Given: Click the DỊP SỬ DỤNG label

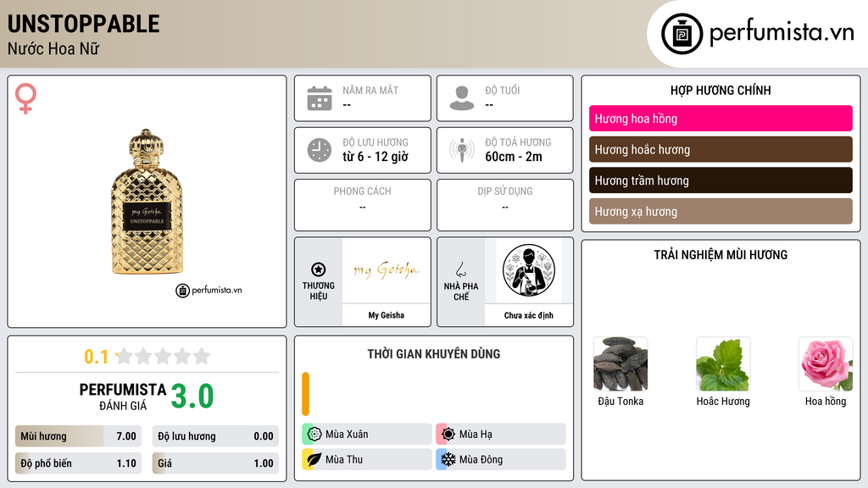Looking at the screenshot, I should pyautogui.click(x=505, y=191).
